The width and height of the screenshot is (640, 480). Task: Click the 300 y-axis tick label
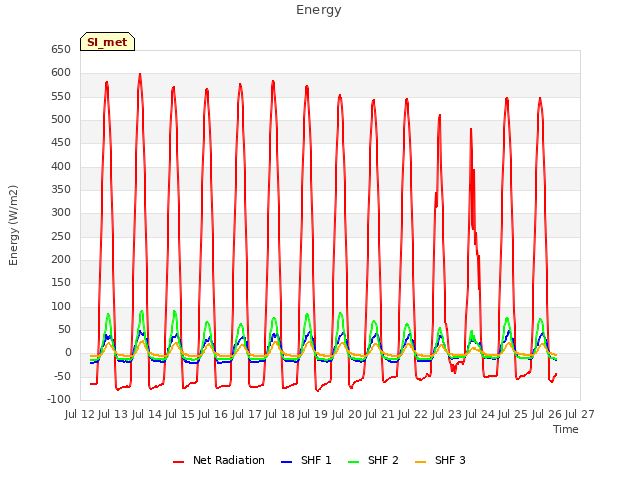[61, 213]
